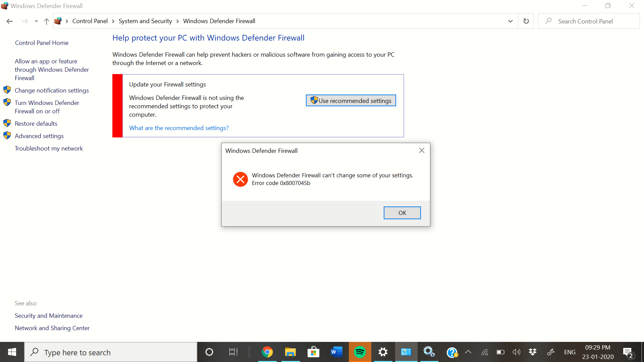Select System and Security breadcrumb
644x362 pixels.
[145, 21]
